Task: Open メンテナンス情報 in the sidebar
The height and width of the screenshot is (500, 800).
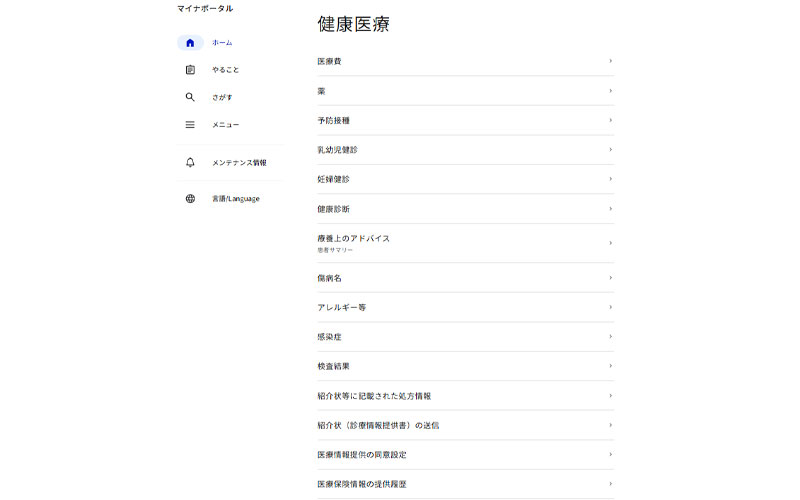Action: click(230, 163)
